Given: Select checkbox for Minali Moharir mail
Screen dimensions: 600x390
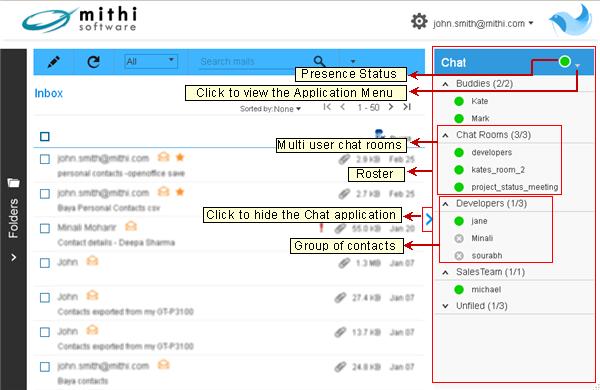Looking at the screenshot, I should click(x=45, y=228).
